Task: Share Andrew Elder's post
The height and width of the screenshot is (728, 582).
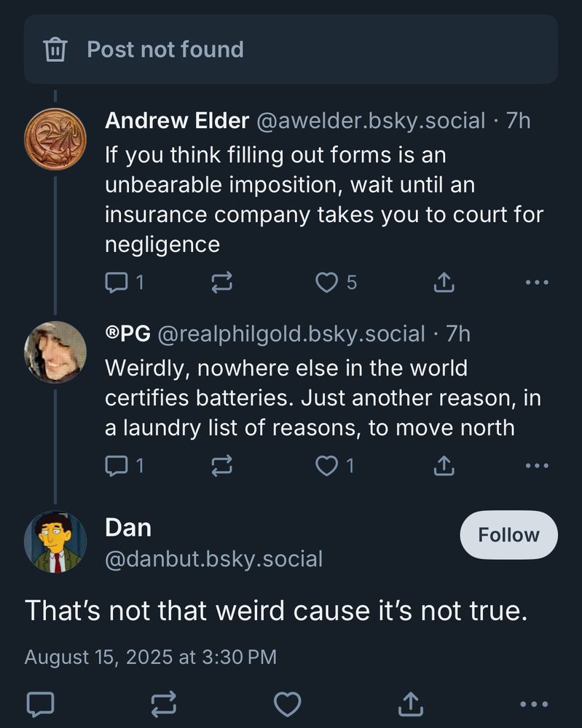Action: [x=444, y=282]
